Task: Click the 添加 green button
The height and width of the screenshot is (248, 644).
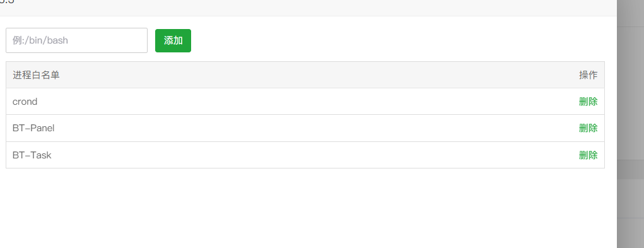Action: click(173, 40)
